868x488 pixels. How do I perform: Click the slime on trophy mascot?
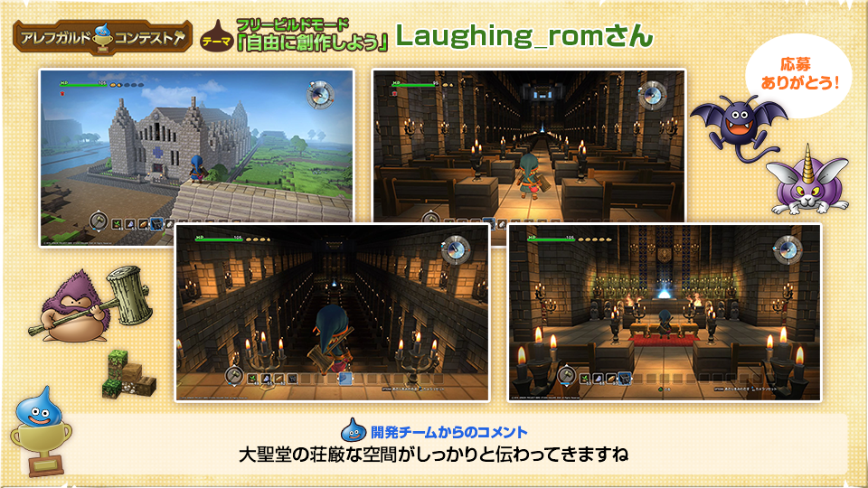[41, 432]
